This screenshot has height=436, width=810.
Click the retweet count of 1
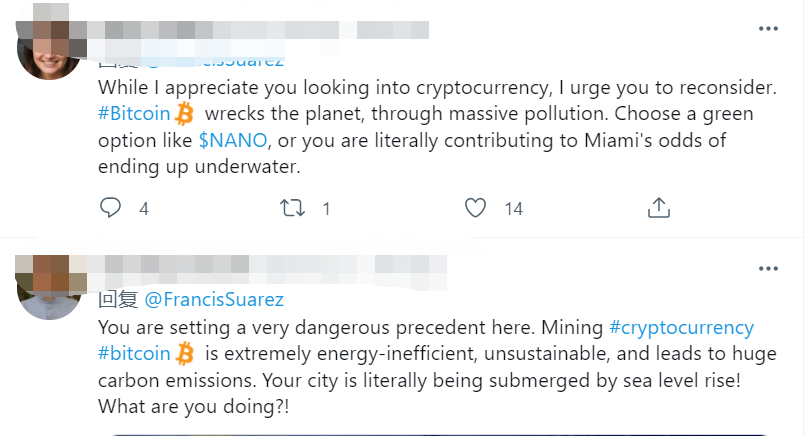(326, 209)
